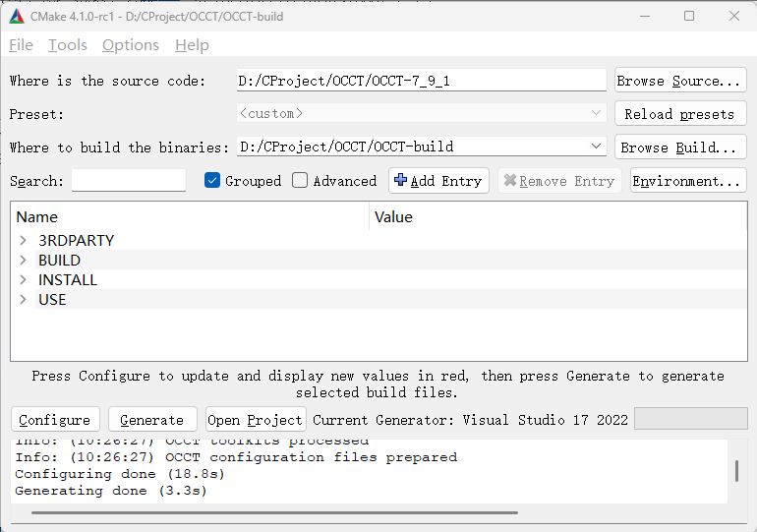
Task: Click the Generate button
Action: coord(152,420)
